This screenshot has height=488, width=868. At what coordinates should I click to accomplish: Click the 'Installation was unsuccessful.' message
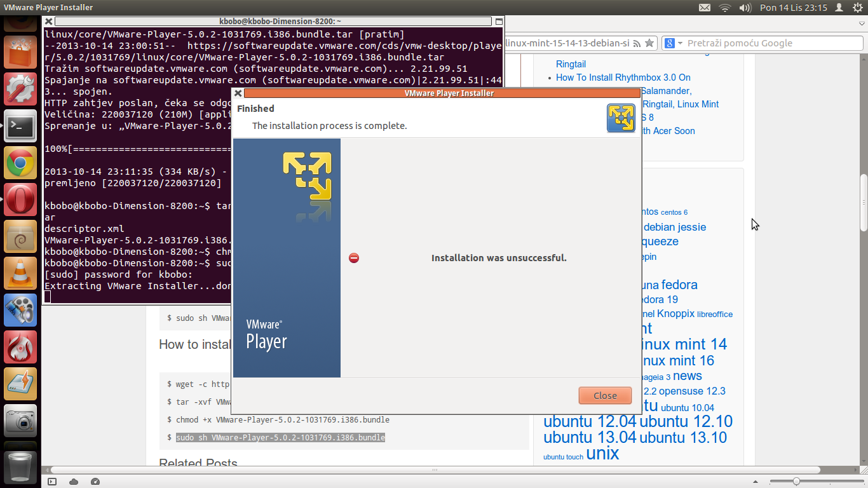tap(499, 258)
